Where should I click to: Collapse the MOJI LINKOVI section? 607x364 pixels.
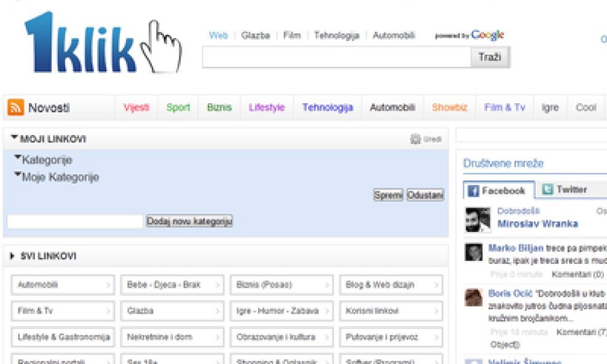point(14,137)
